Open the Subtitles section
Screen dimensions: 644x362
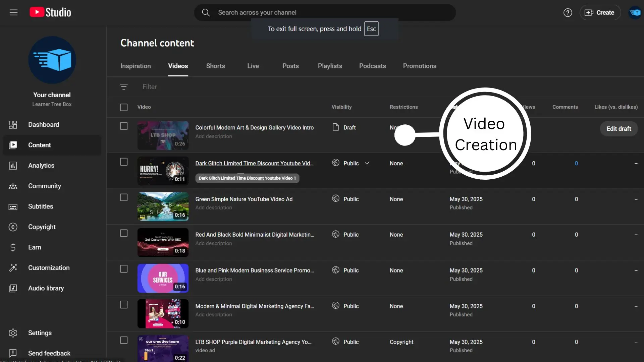point(41,206)
